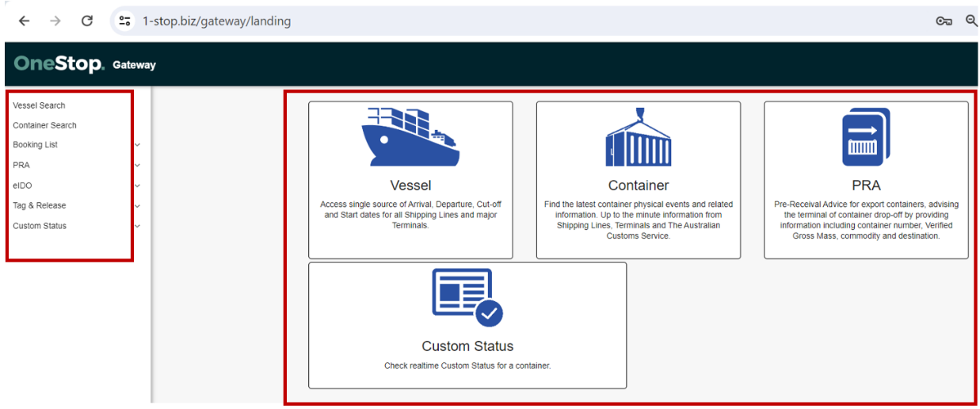Click the OneStop logo
Screen dimensions: 980x409
click(x=59, y=64)
